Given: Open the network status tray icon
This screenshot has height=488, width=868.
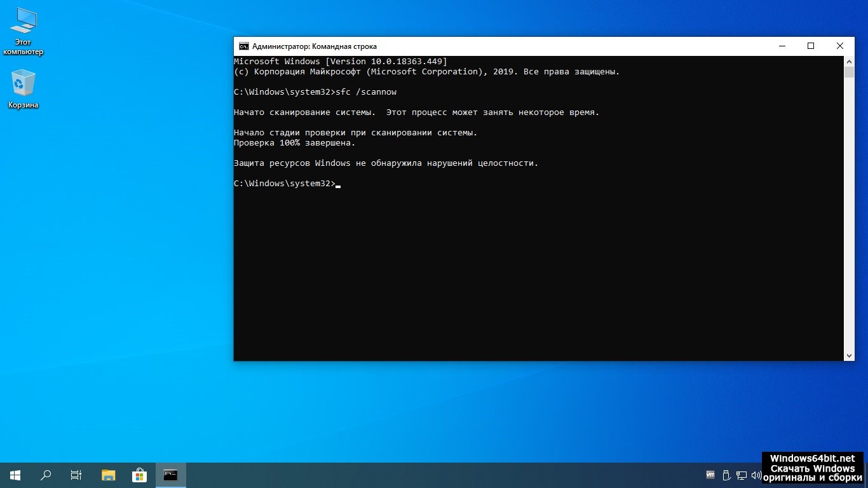Looking at the screenshot, I should pyautogui.click(x=742, y=475).
